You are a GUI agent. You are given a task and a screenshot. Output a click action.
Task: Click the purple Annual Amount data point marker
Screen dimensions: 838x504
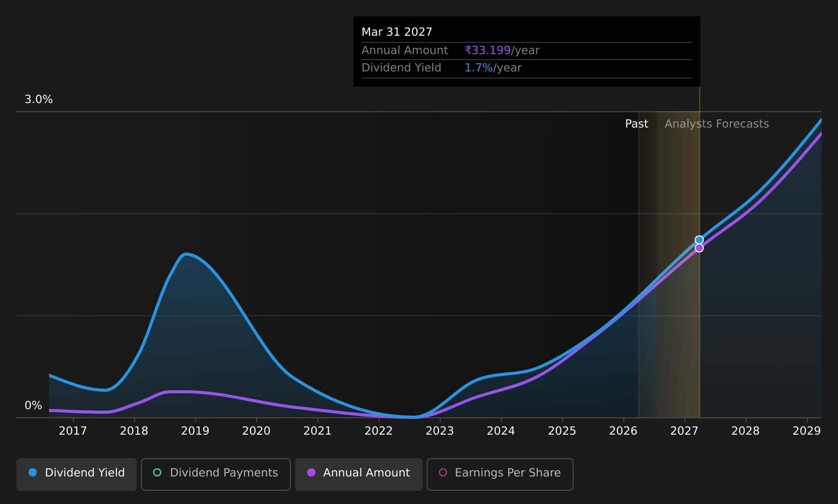[699, 248]
